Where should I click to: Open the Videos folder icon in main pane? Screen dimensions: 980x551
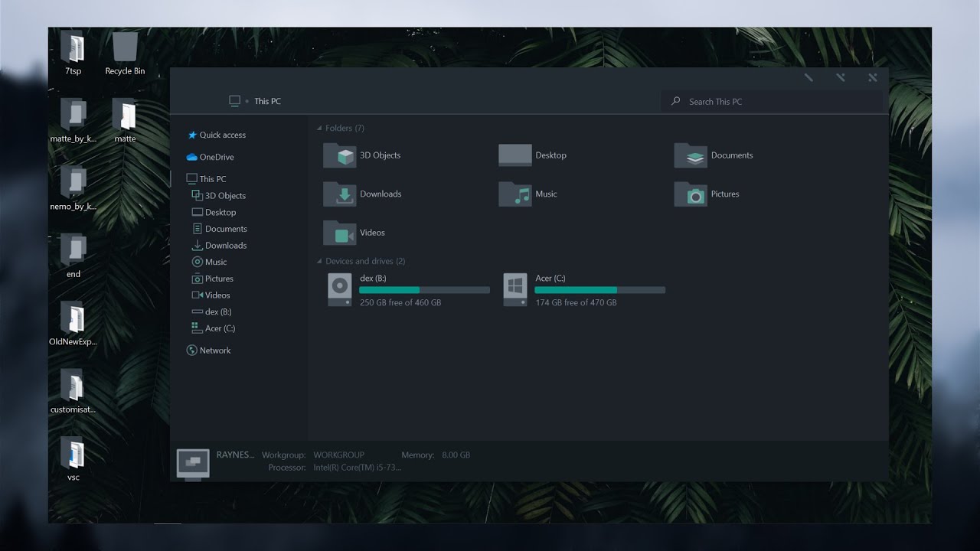(x=339, y=233)
